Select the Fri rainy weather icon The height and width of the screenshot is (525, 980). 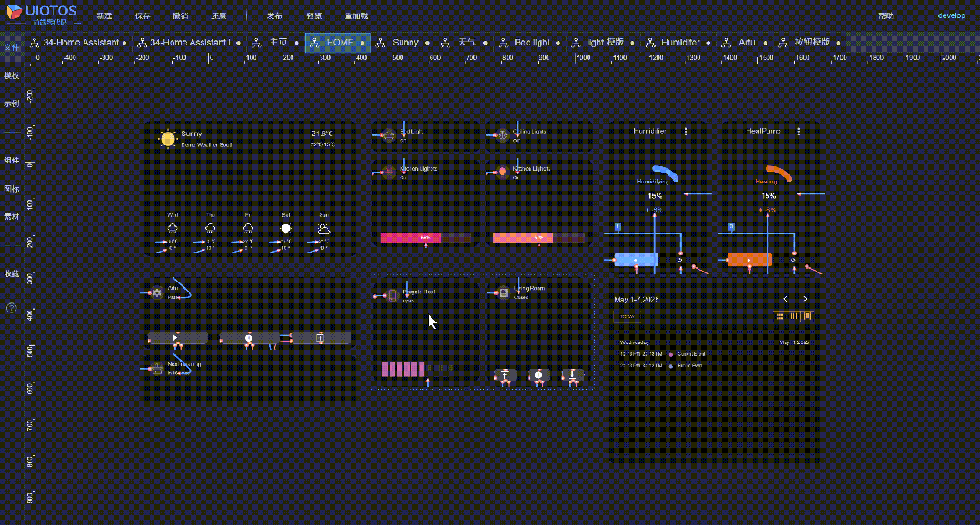(x=248, y=228)
